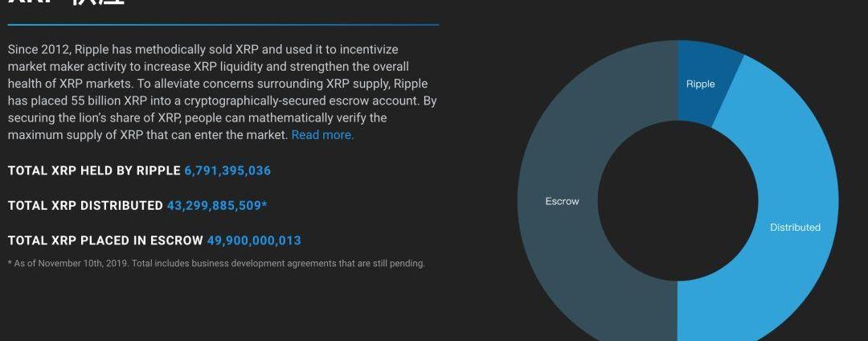Click the TOTAL XRP DISTRIBUTED heading

click(x=85, y=206)
